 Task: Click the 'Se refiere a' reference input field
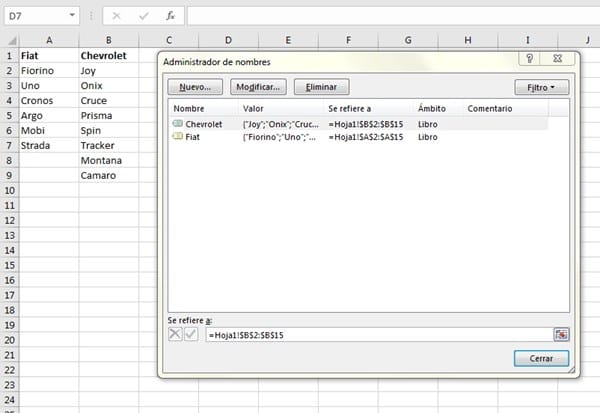click(378, 334)
